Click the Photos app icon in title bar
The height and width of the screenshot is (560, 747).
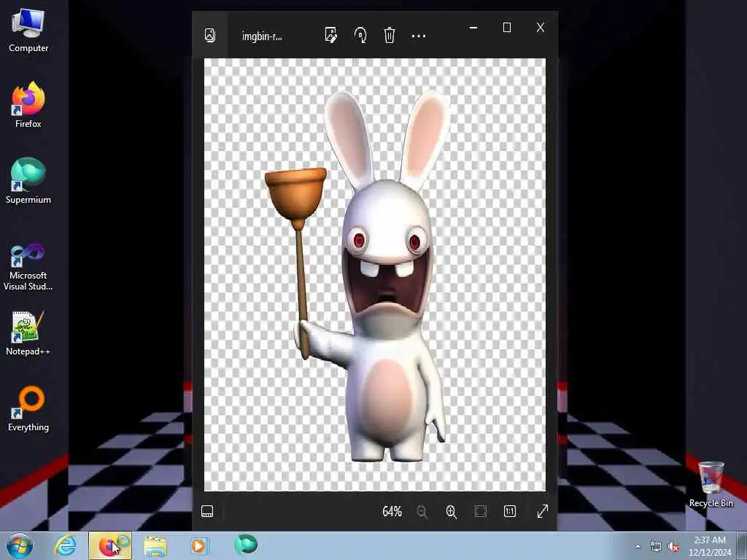[210, 35]
